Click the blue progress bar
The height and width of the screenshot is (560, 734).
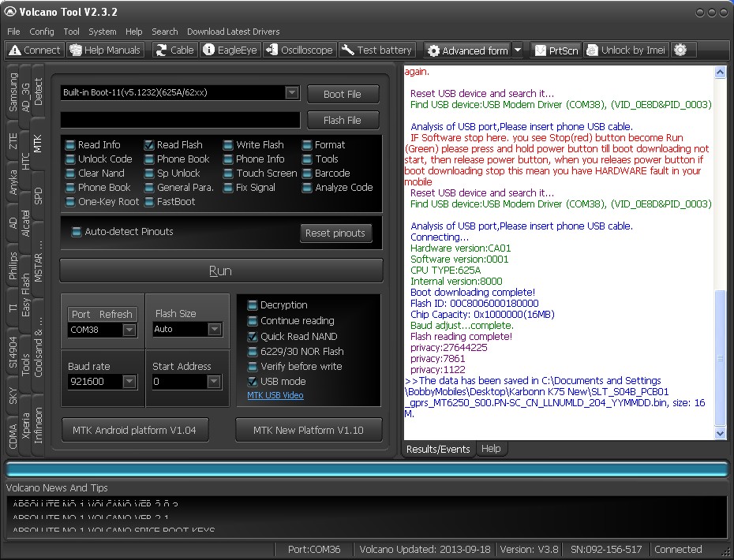pos(366,469)
